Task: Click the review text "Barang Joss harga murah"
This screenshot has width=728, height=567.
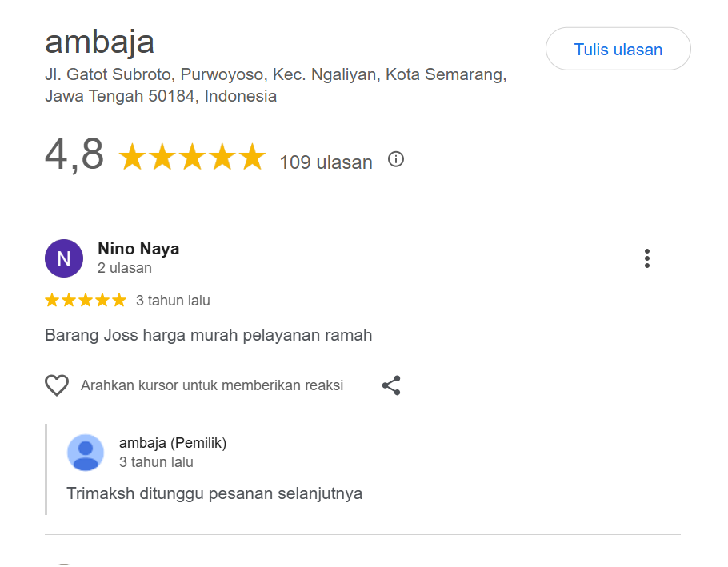Action: click(209, 335)
